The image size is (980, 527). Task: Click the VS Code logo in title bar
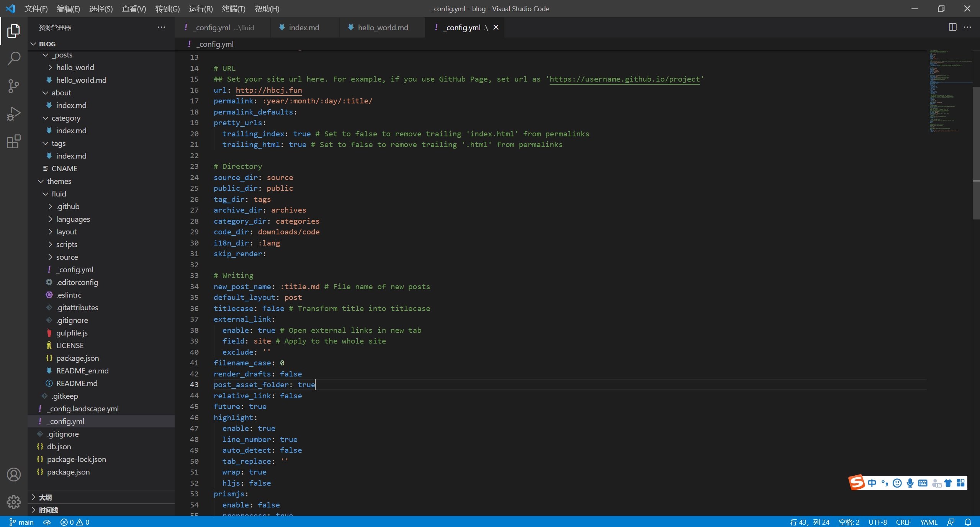tap(11, 8)
